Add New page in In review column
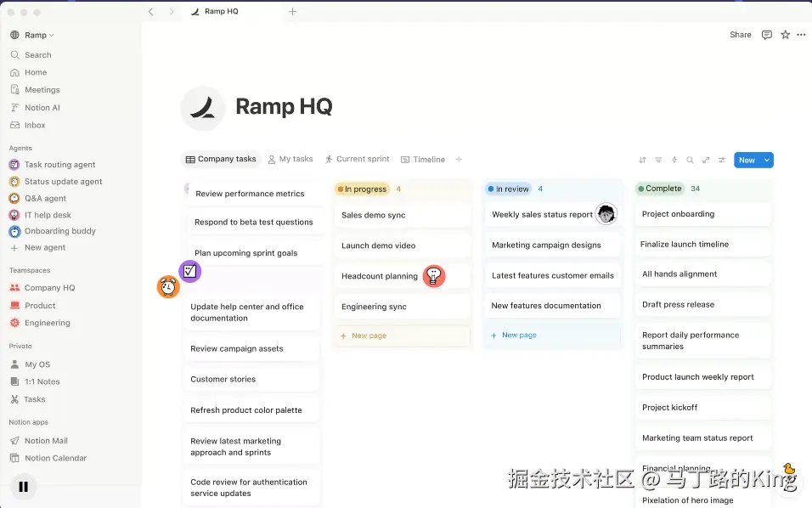This screenshot has height=508, width=812. [x=553, y=335]
